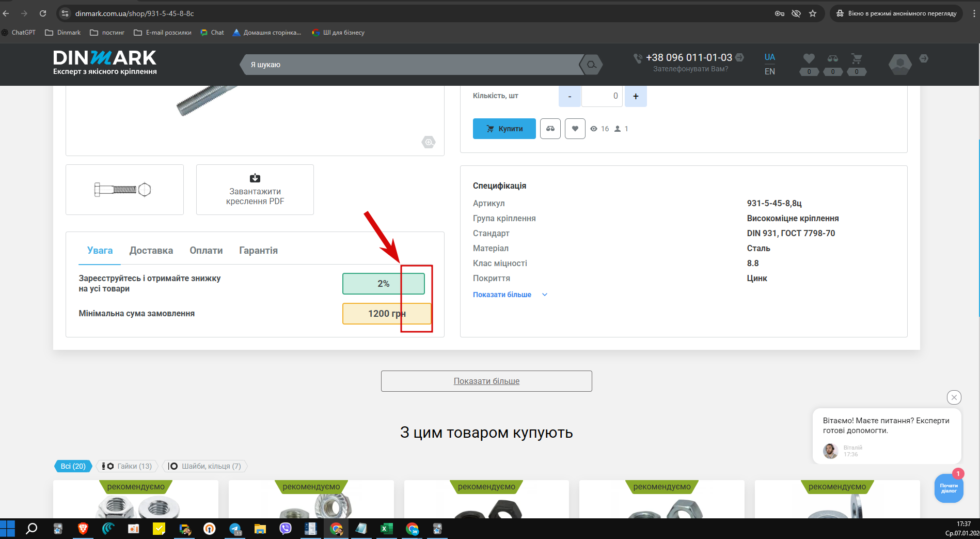Click the login arrow icon beside avatar

[x=924, y=58]
